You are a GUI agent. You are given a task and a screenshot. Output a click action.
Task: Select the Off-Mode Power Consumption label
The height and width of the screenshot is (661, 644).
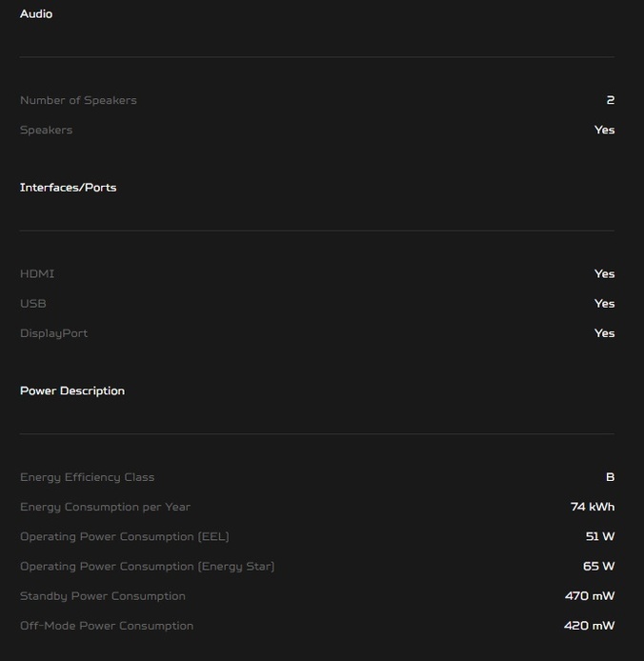107,626
